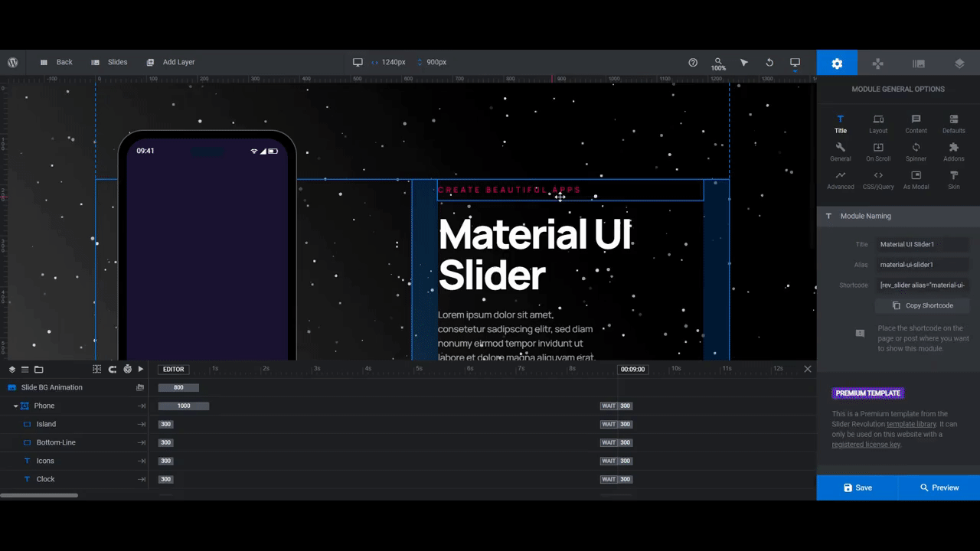Select the Advanced options section
Viewport: 980px width, 551px height.
click(841, 181)
